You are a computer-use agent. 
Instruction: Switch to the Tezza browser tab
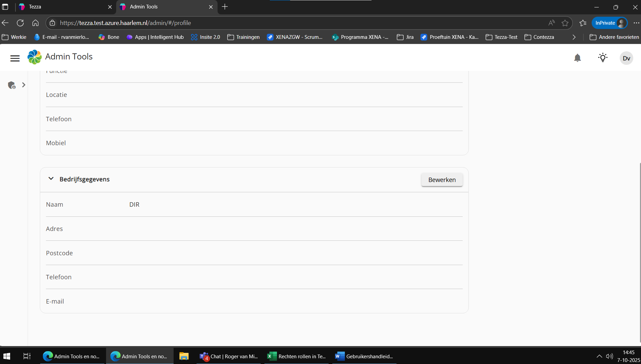(64, 7)
